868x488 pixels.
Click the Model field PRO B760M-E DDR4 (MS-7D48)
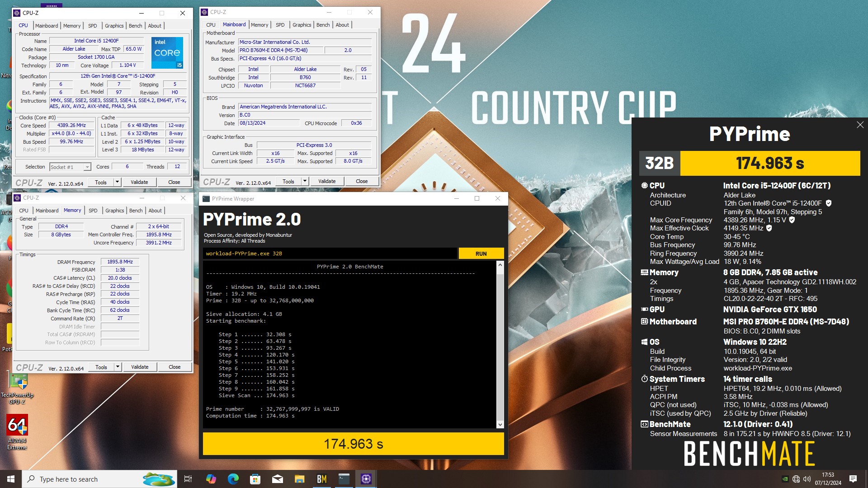tap(280, 50)
